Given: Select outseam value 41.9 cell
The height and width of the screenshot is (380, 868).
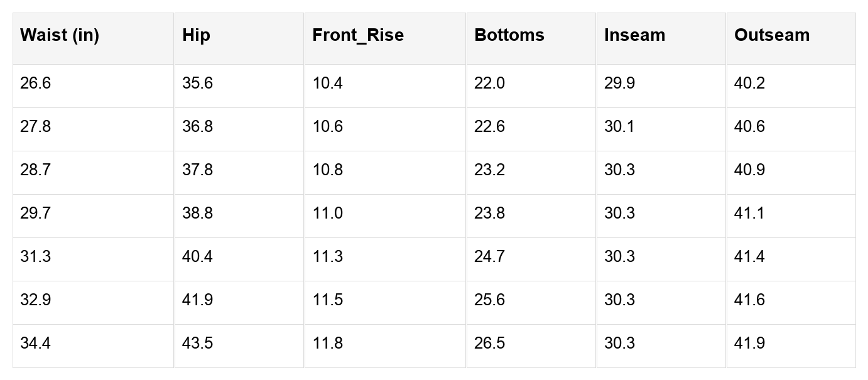Looking at the screenshot, I should 791,346.
